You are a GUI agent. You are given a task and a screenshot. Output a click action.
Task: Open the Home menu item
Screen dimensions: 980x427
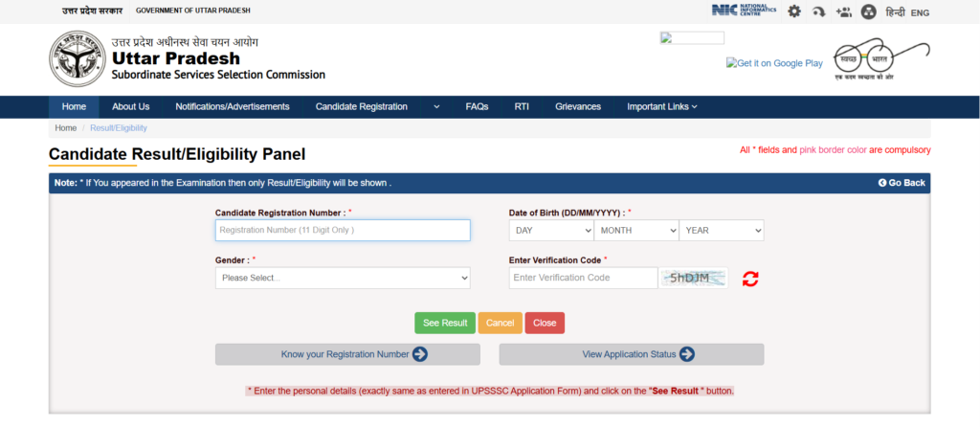(x=74, y=107)
